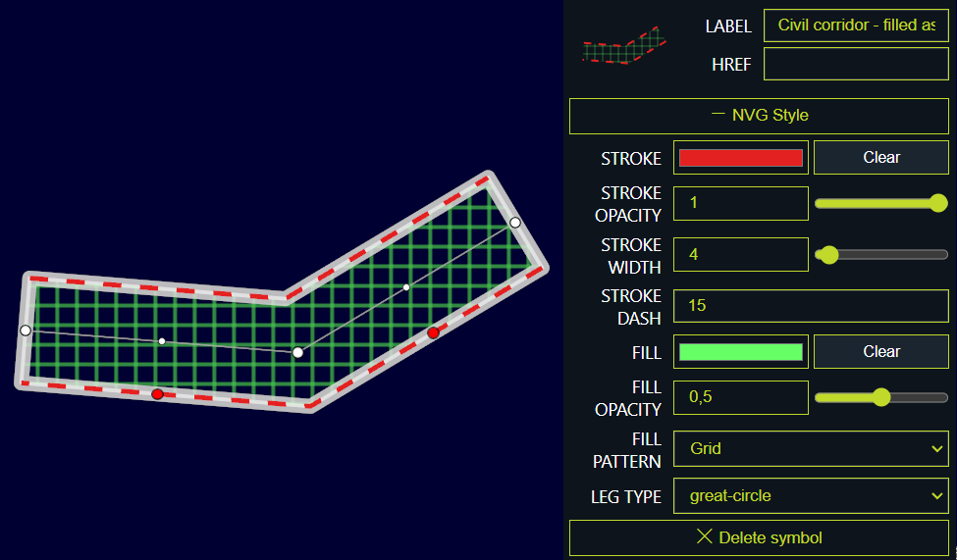Viewport: 957px width, 560px height.
Task: Select the leftmost white corridor endpoint handle
Action: [25, 331]
